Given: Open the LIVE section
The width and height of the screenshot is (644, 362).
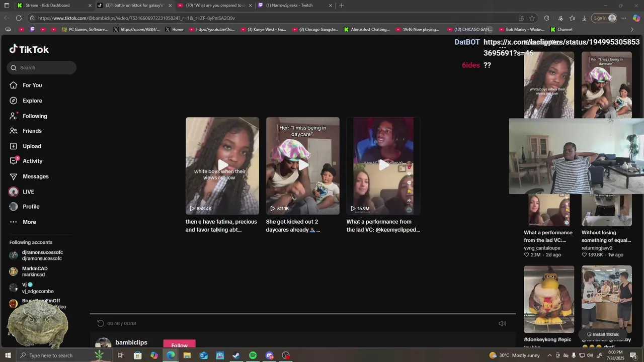Looking at the screenshot, I should [x=28, y=192].
